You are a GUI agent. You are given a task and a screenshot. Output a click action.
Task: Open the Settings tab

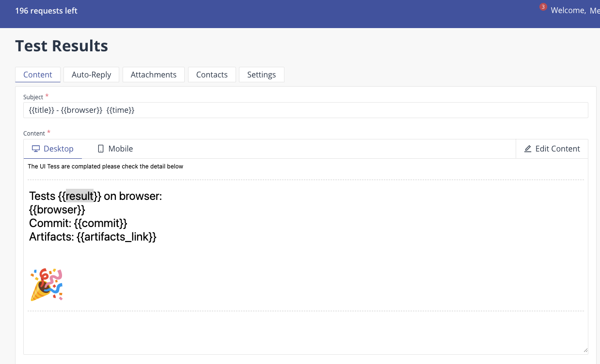pyautogui.click(x=262, y=75)
